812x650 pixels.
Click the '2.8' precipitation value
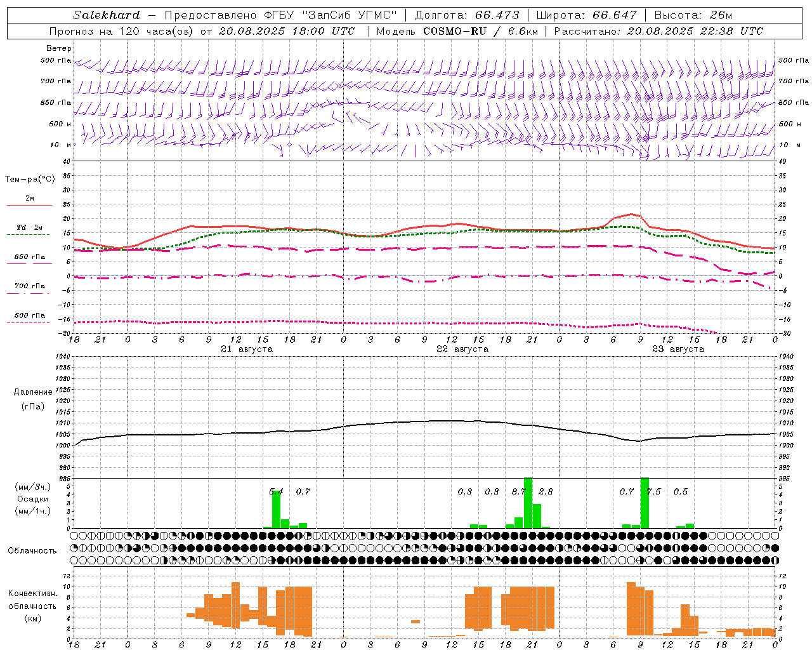(x=546, y=491)
